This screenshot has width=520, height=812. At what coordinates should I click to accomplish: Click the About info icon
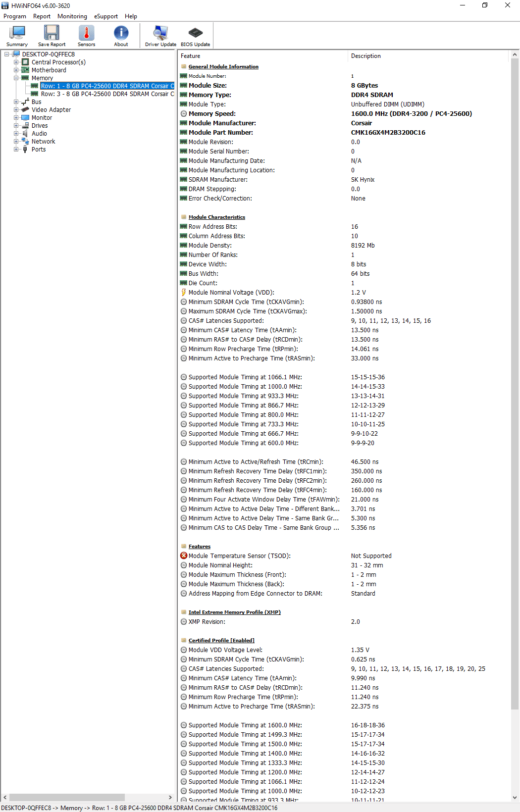click(121, 33)
